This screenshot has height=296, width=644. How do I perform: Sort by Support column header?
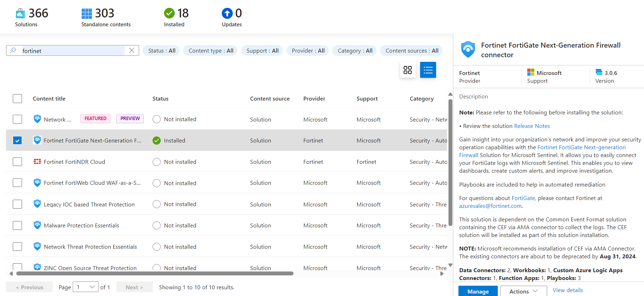click(x=367, y=98)
